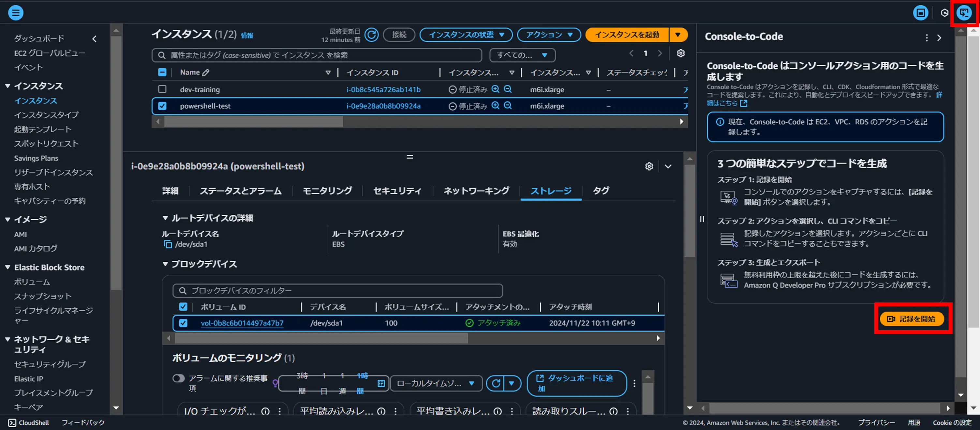Switch to Status and Alarms tab

point(240,191)
